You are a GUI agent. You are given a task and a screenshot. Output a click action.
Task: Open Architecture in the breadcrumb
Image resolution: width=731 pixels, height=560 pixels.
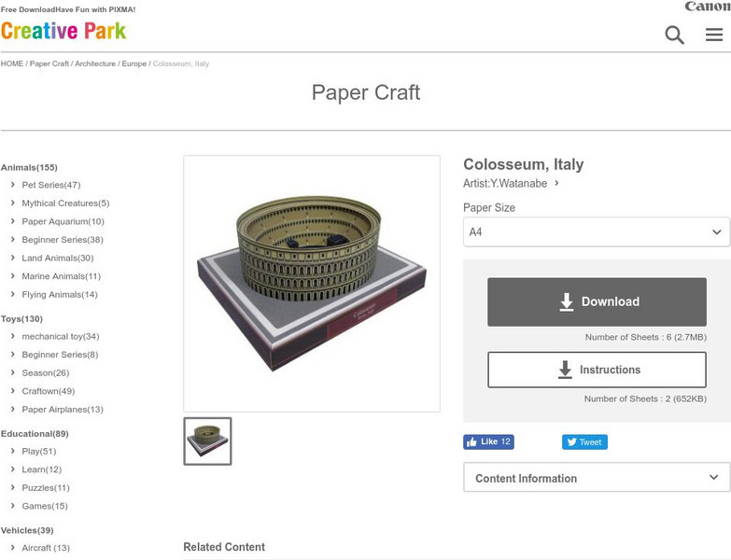point(95,63)
